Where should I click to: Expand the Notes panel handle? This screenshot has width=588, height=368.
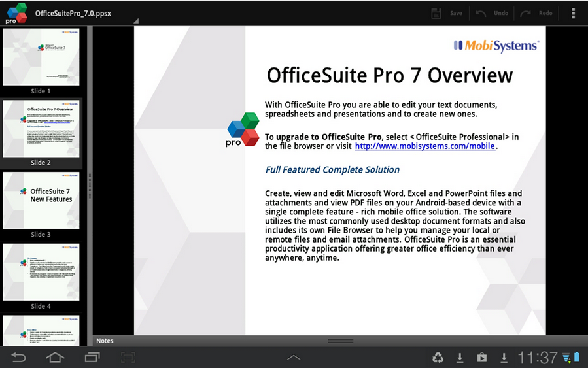coord(341,341)
